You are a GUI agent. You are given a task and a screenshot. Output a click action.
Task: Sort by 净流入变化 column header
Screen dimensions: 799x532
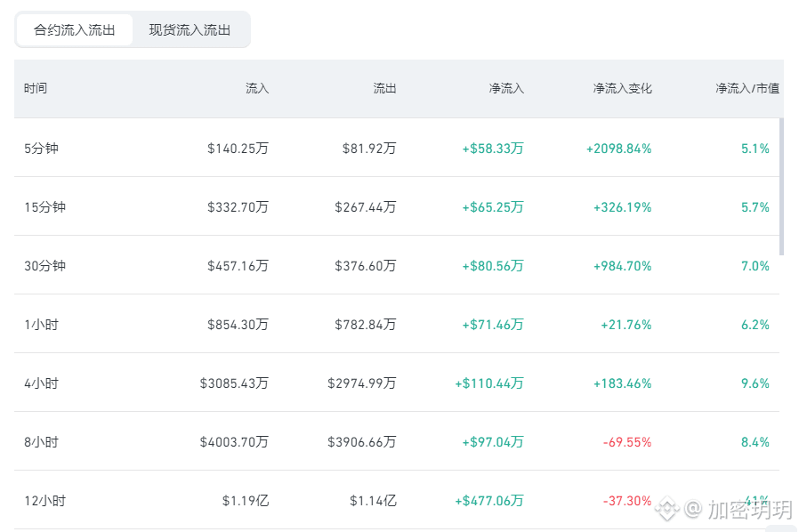tap(623, 88)
